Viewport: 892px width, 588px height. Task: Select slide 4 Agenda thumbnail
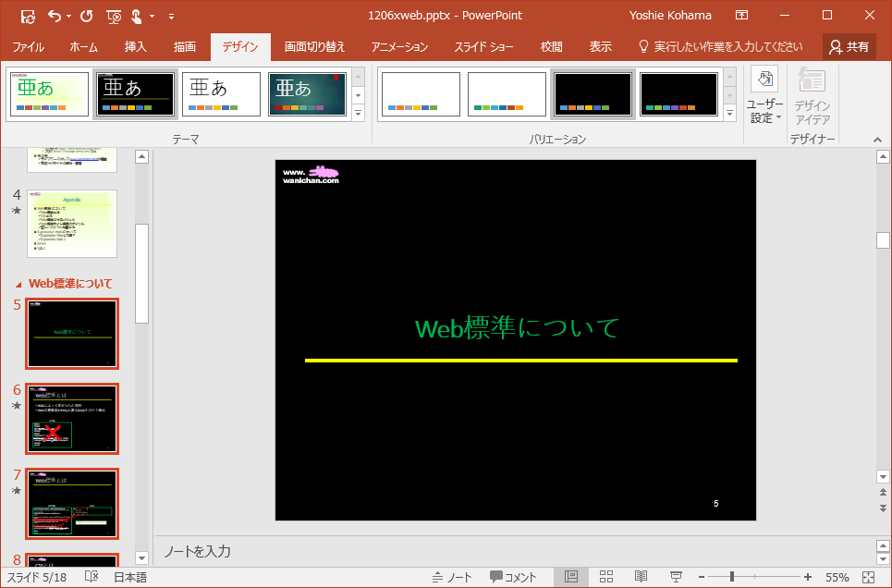[x=72, y=224]
